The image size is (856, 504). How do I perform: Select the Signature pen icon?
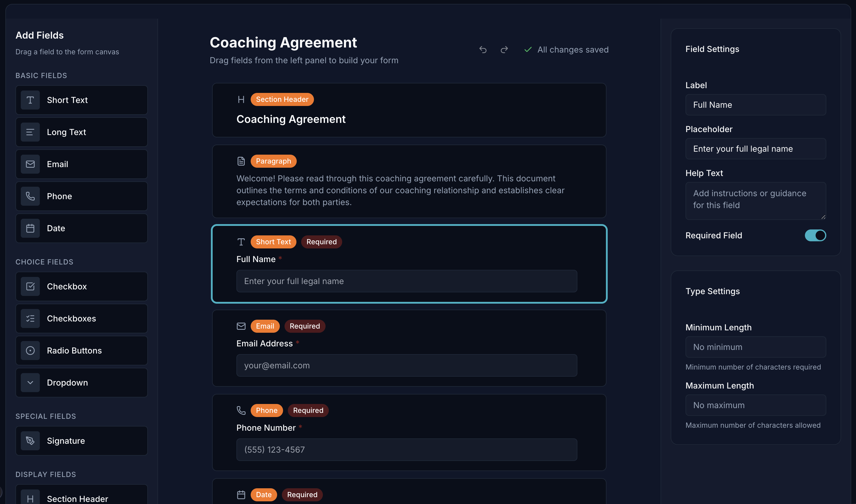30,440
